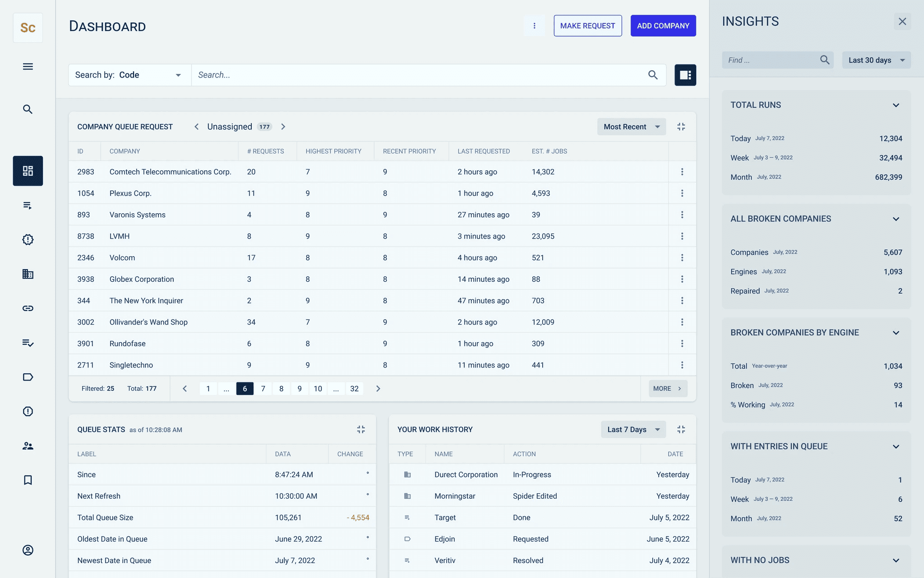Click the Find... field in Insights

click(x=777, y=60)
